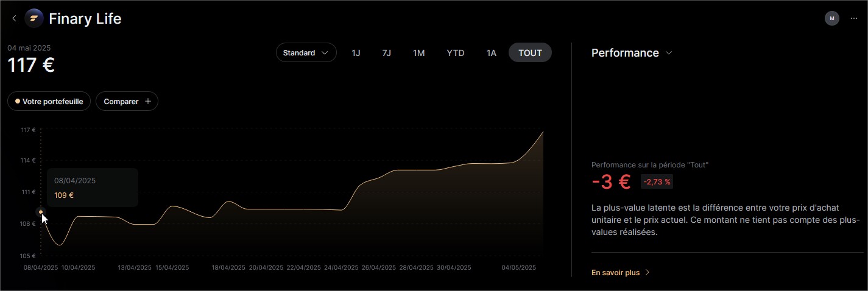
Task: Open the En savoir plus link
Action: (x=616, y=273)
